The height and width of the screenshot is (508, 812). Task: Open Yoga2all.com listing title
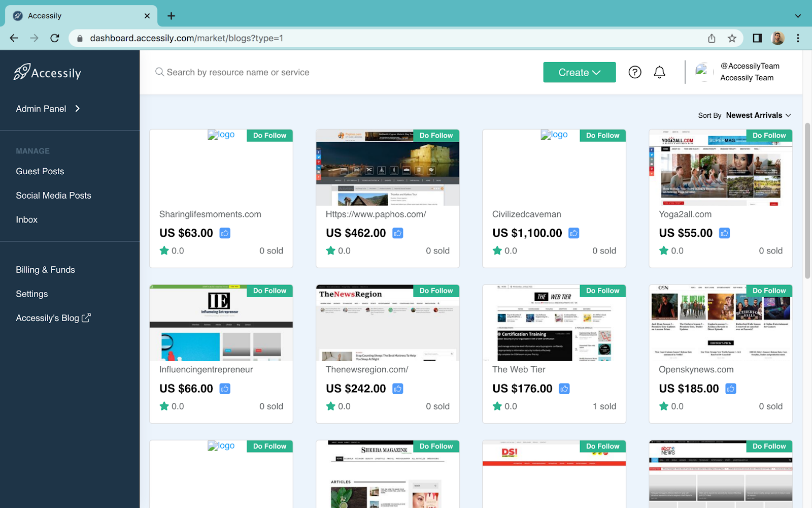coord(685,214)
